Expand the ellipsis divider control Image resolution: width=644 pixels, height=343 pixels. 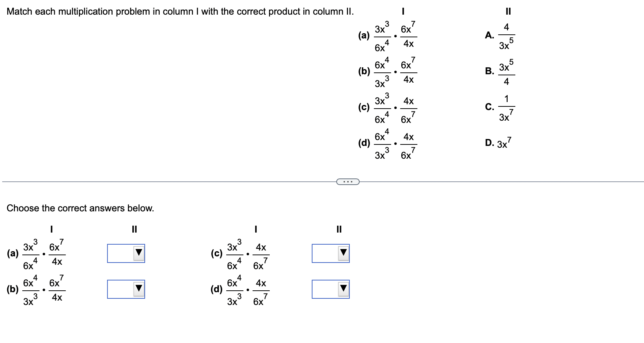[348, 181]
